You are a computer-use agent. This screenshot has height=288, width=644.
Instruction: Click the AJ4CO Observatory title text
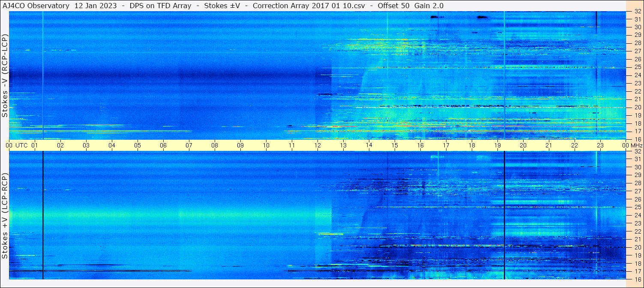(x=36, y=6)
